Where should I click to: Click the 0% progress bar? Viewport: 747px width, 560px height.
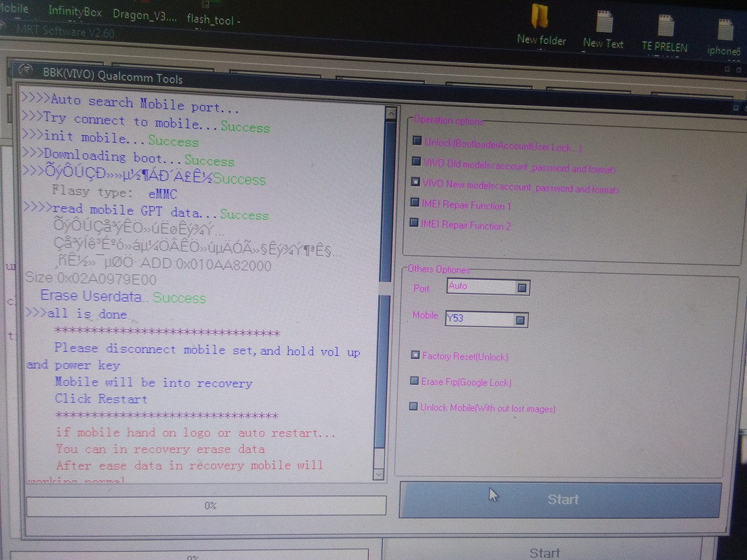(207, 505)
